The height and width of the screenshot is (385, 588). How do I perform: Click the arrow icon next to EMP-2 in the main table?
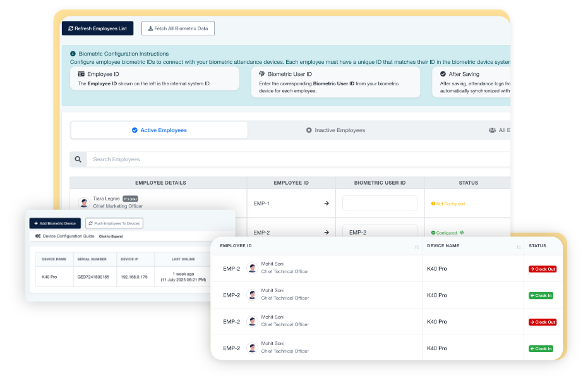(327, 232)
